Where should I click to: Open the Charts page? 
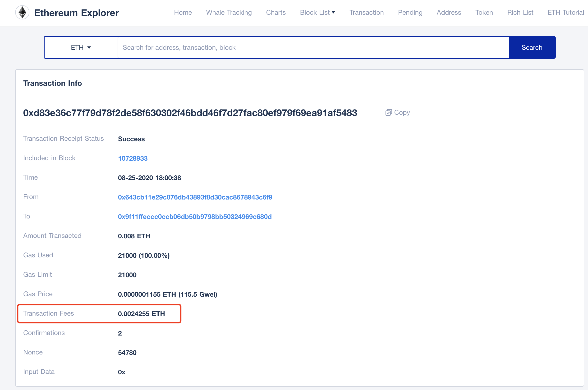point(276,12)
